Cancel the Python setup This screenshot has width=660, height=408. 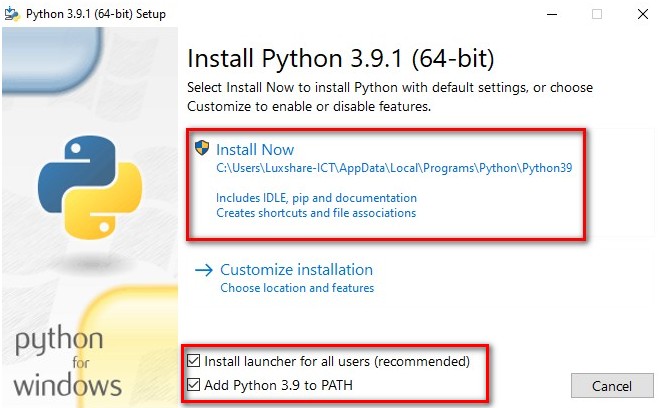coord(612,386)
